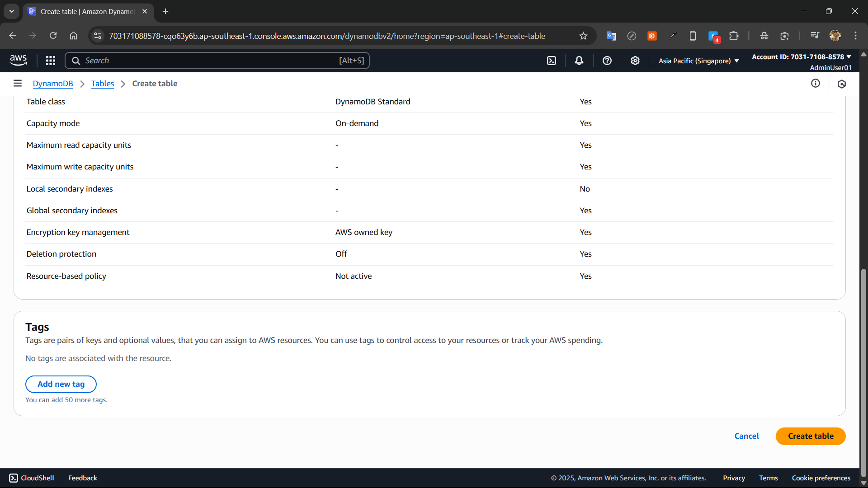This screenshot has width=868, height=488.
Task: Open CloudShell from the footer
Action: [x=32, y=478]
